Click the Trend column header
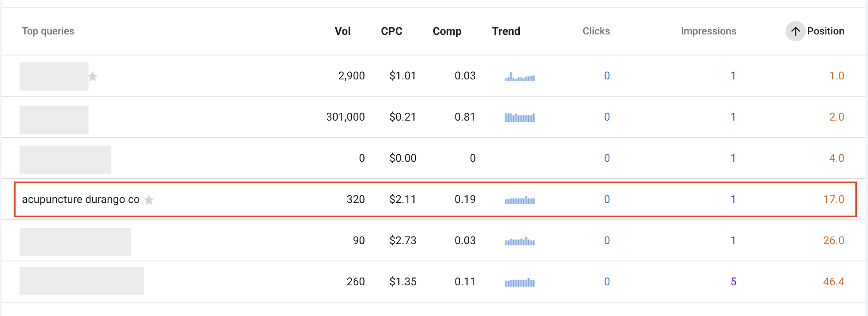Viewport: 868px width, 316px height. (506, 31)
